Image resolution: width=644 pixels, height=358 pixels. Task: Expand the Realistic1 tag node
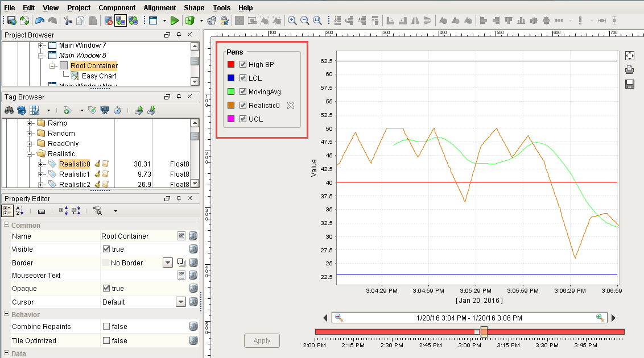[40, 174]
